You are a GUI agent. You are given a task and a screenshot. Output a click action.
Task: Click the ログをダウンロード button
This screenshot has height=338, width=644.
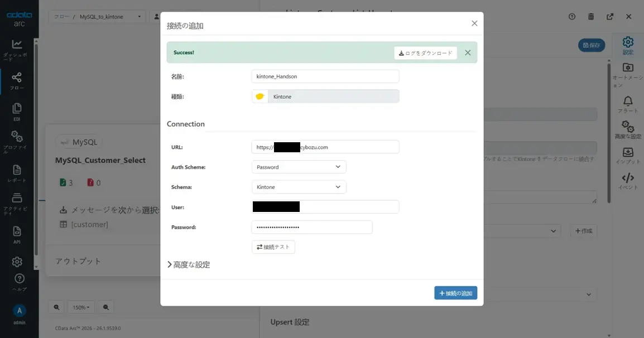pyautogui.click(x=425, y=53)
